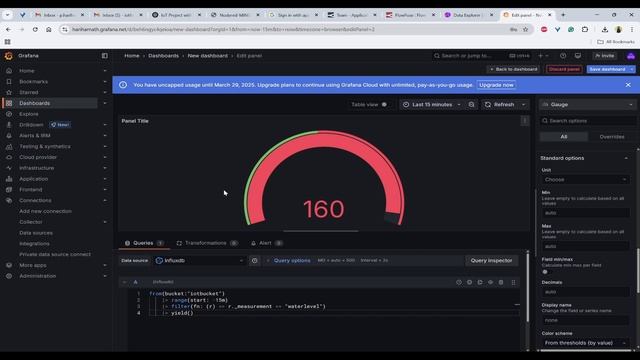
Task: Expand Query options link
Action: pyautogui.click(x=292, y=260)
